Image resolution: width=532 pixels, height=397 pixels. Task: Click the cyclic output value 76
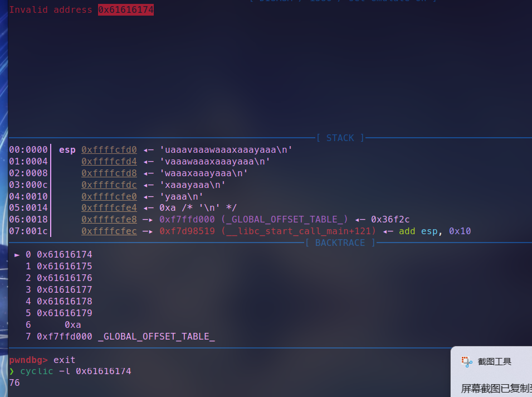(14, 383)
